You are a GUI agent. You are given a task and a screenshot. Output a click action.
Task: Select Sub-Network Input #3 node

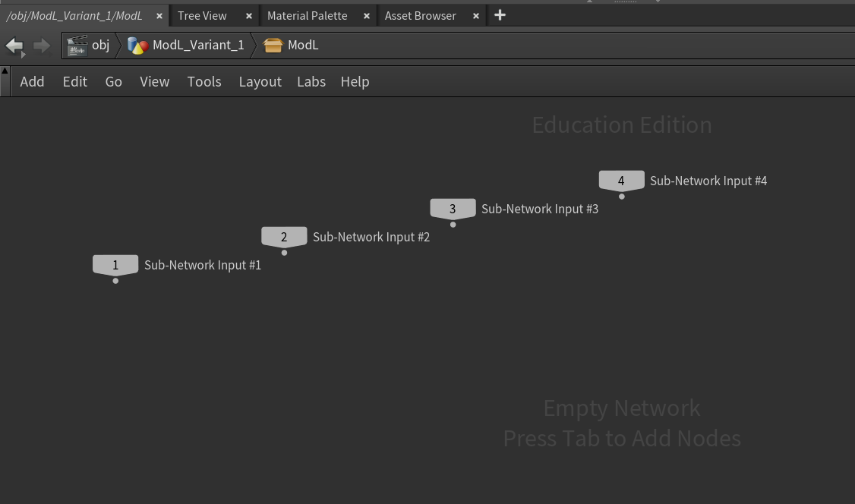pyautogui.click(x=453, y=209)
